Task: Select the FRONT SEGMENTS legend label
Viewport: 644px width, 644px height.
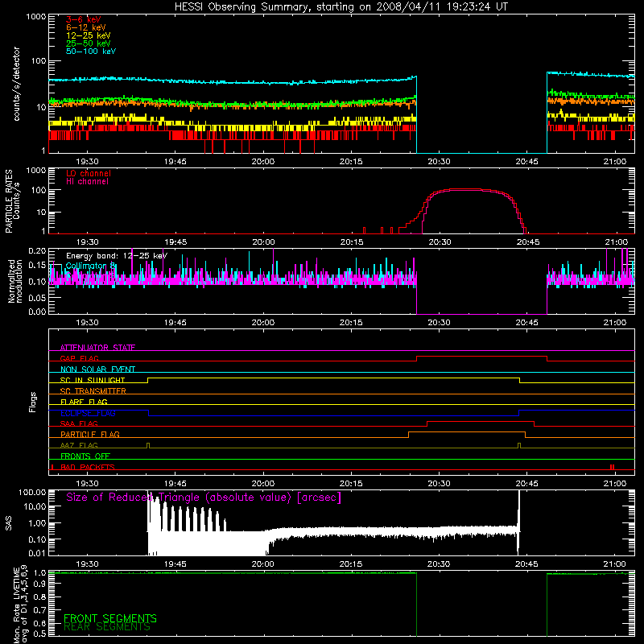Action: tap(110, 618)
